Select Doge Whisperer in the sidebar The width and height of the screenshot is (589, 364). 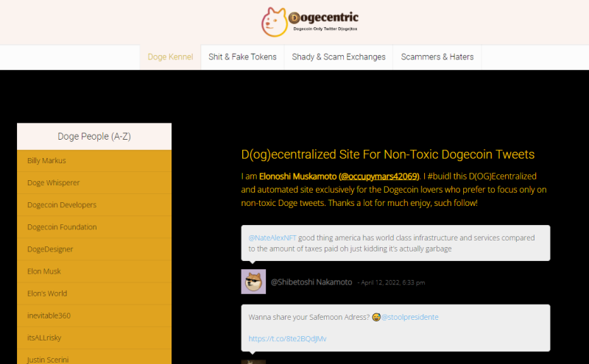(94, 183)
